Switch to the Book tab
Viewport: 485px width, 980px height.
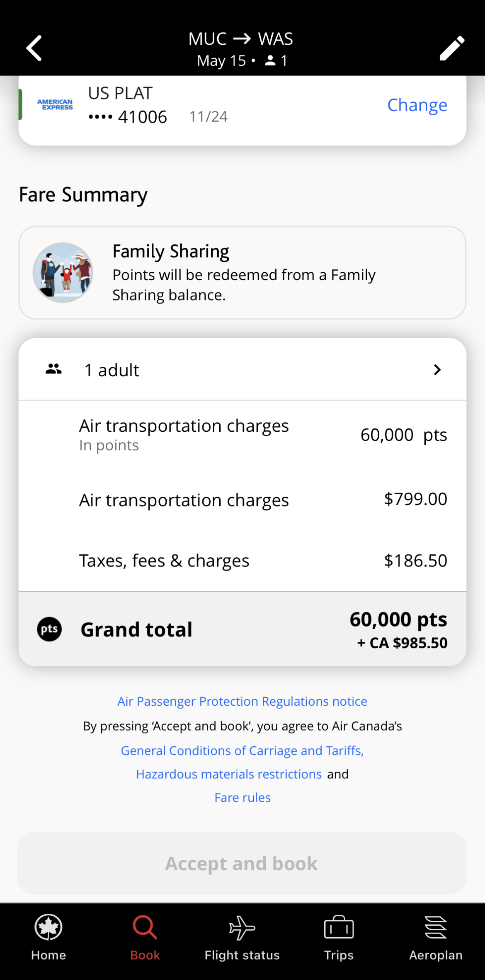click(x=145, y=938)
